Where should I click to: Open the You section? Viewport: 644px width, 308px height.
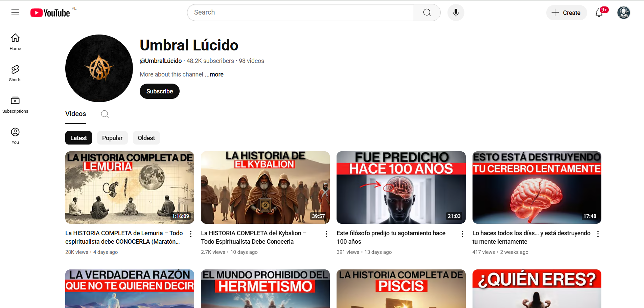[15, 136]
